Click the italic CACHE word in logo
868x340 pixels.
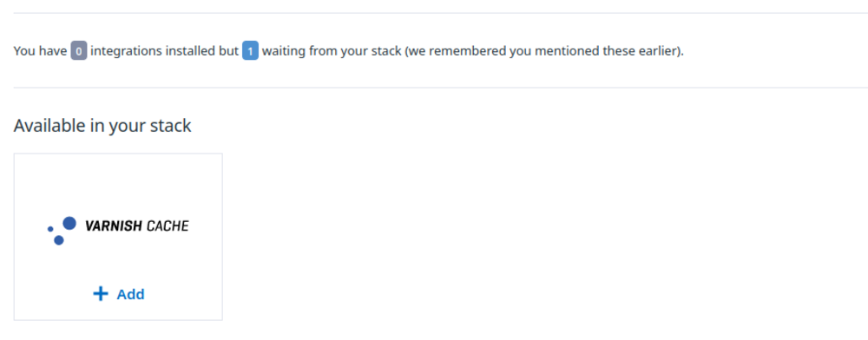pos(167,226)
